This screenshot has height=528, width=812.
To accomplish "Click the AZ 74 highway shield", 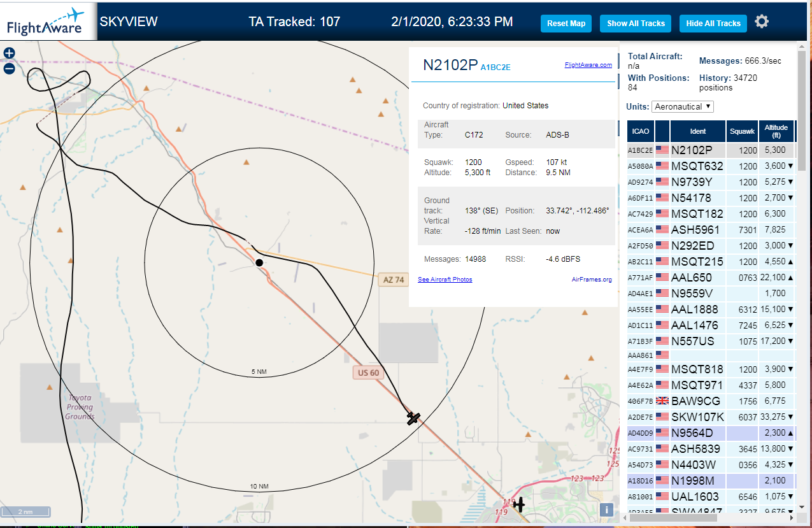I will 394,280.
